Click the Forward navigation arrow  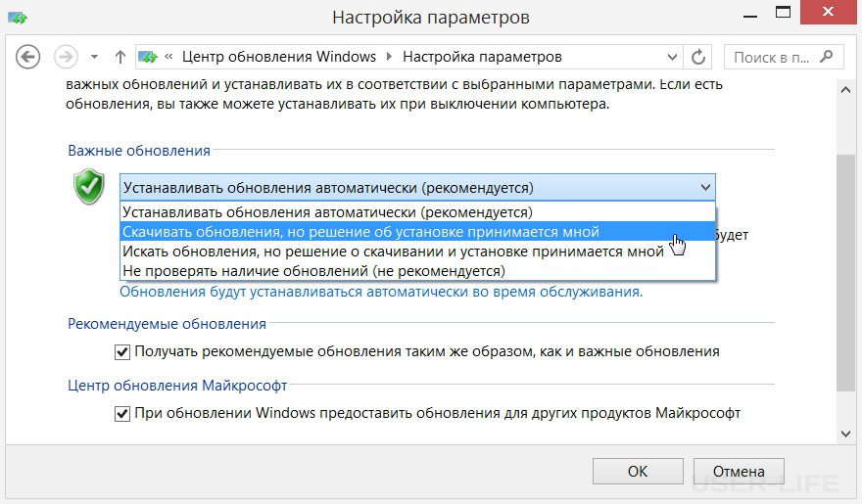(66, 57)
